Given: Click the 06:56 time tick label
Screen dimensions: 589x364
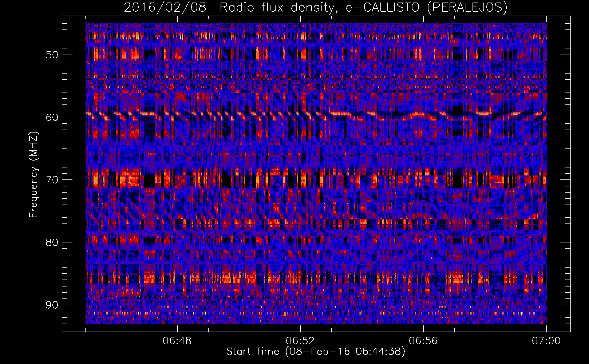Looking at the screenshot, I should tap(423, 341).
